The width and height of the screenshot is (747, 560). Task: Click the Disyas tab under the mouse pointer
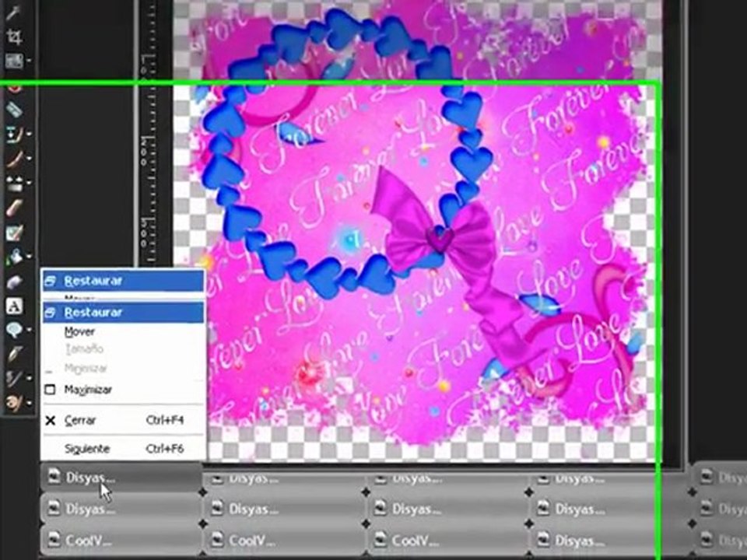click(x=121, y=477)
